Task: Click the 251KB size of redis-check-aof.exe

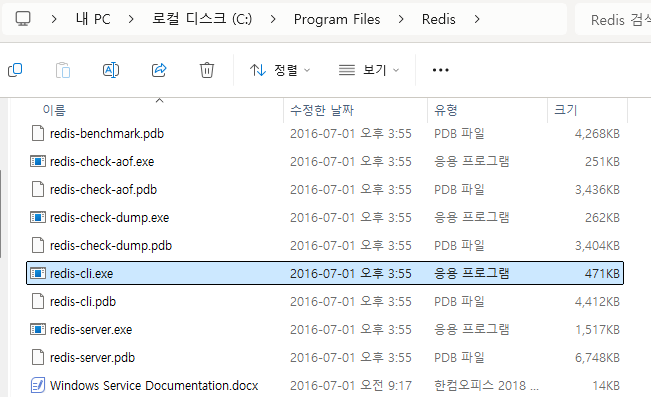Action: pyautogui.click(x=602, y=162)
